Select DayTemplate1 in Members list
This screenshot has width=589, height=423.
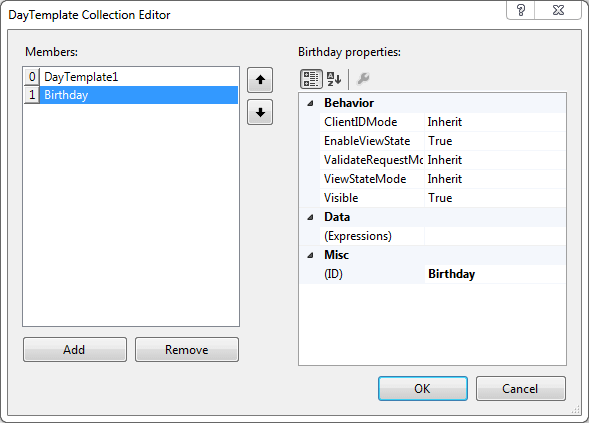[139, 77]
